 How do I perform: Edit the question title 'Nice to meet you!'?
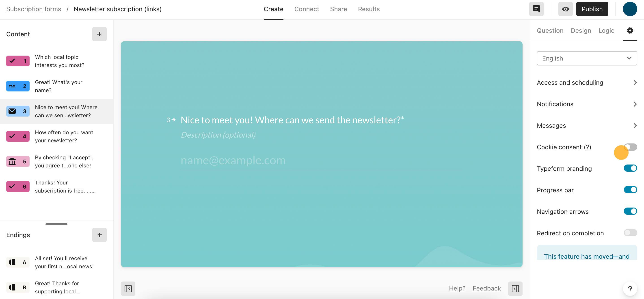[292, 120]
